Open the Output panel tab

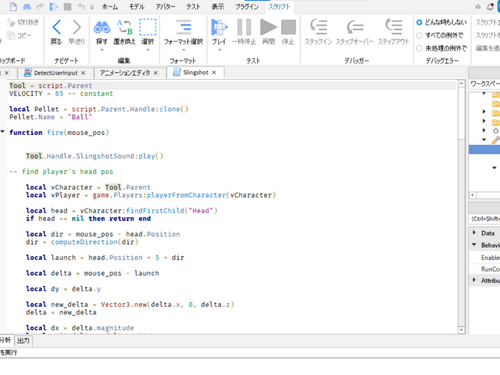click(23, 340)
